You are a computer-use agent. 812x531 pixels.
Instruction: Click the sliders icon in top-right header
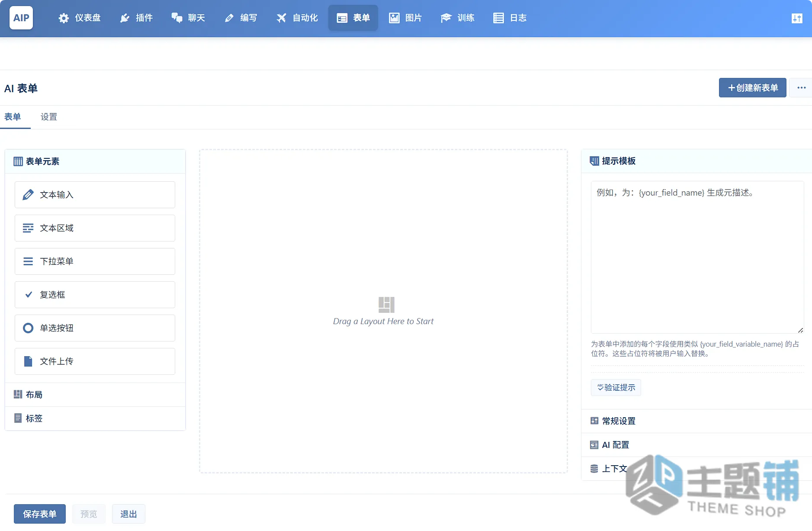tap(797, 18)
